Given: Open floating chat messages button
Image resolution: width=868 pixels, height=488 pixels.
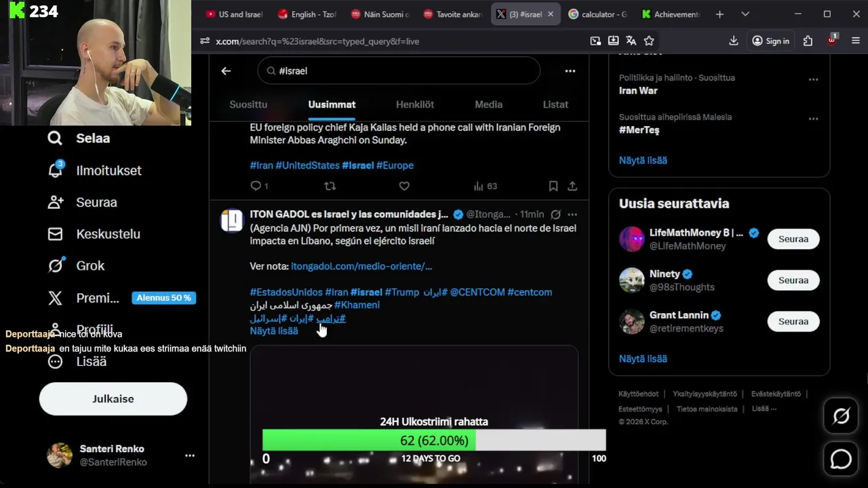Looking at the screenshot, I should click(841, 459).
